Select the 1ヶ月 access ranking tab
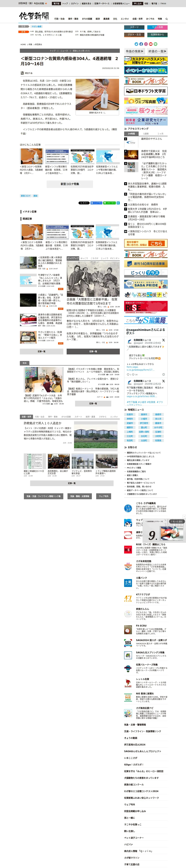Screen dimensions: 186x868 point(160,134)
